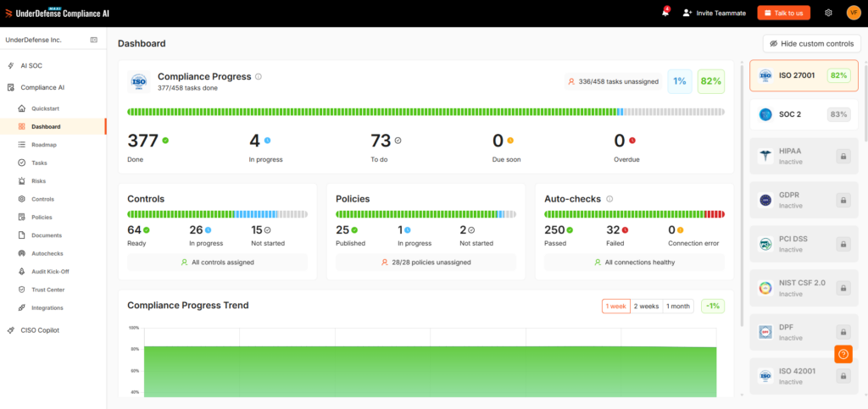
Task: Select the 2 weeks trend range
Action: [x=647, y=307]
